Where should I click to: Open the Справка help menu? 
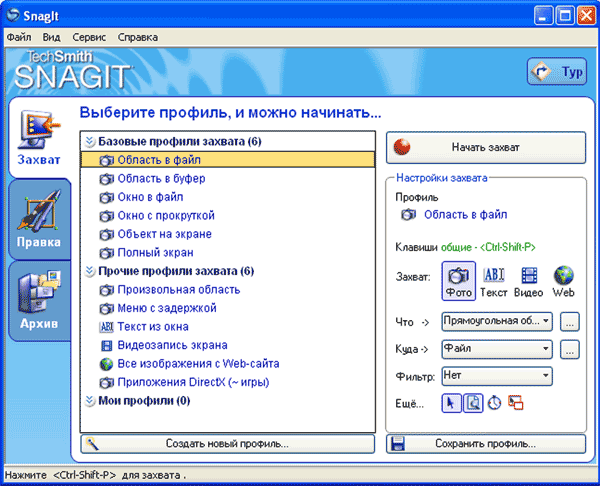[137, 37]
